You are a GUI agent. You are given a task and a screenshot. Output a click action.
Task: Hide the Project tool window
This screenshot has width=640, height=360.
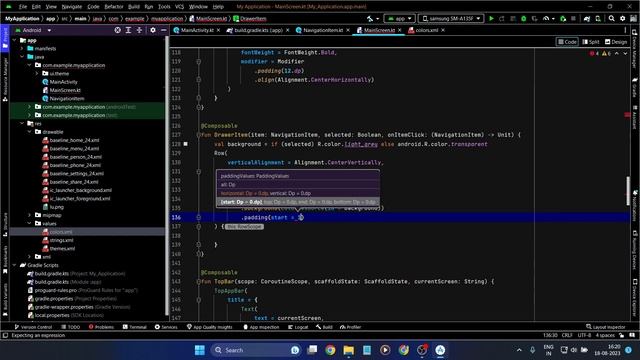[163, 30]
